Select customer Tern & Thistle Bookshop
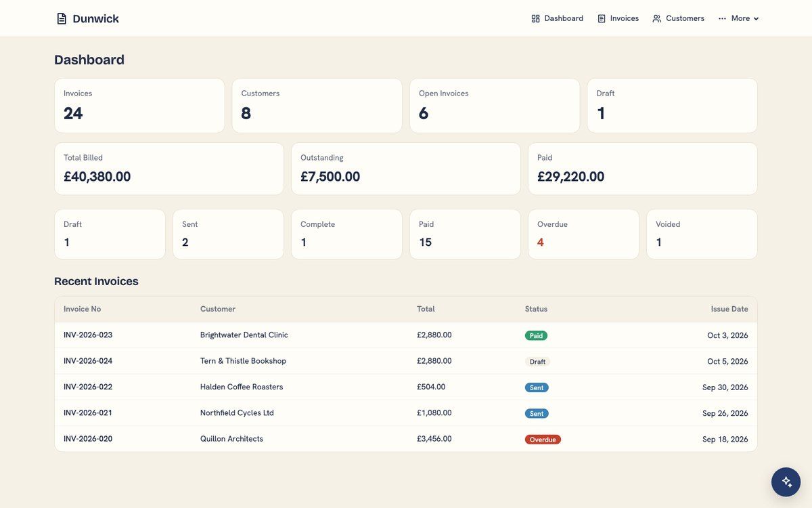Image resolution: width=812 pixels, height=508 pixels. [x=243, y=361]
